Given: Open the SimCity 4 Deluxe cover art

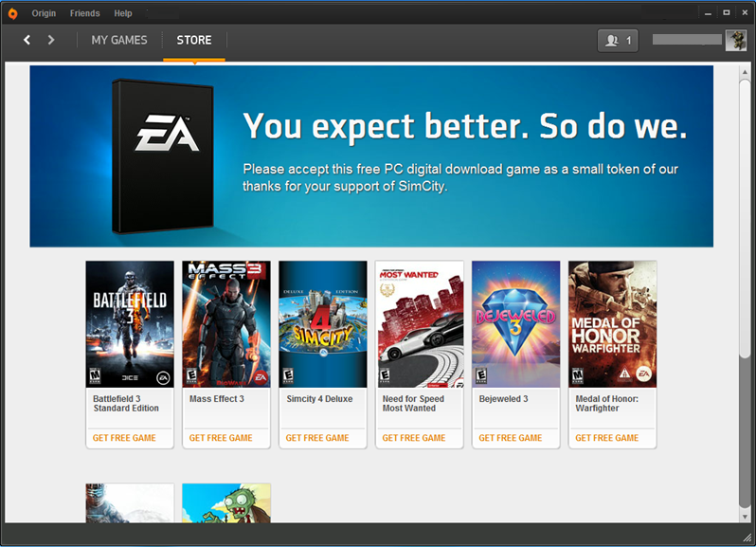Looking at the screenshot, I should pos(322,324).
